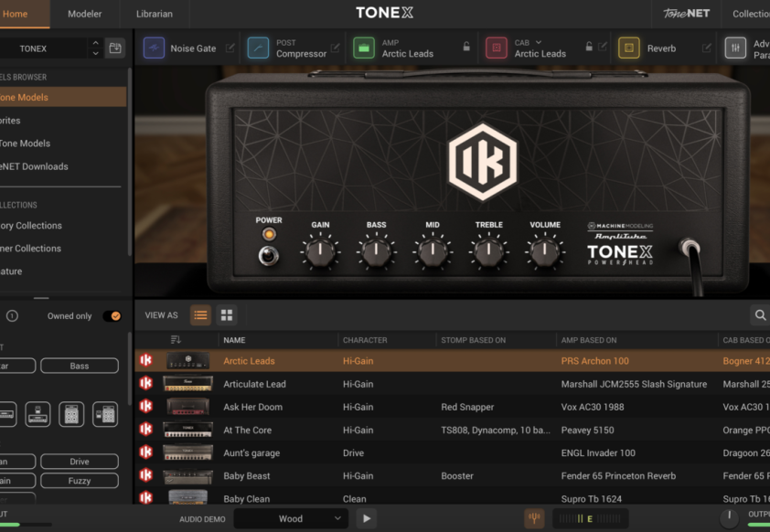Open the Wood audio demo dropdown
Viewport: 770px width, 532px height.
[x=291, y=518]
